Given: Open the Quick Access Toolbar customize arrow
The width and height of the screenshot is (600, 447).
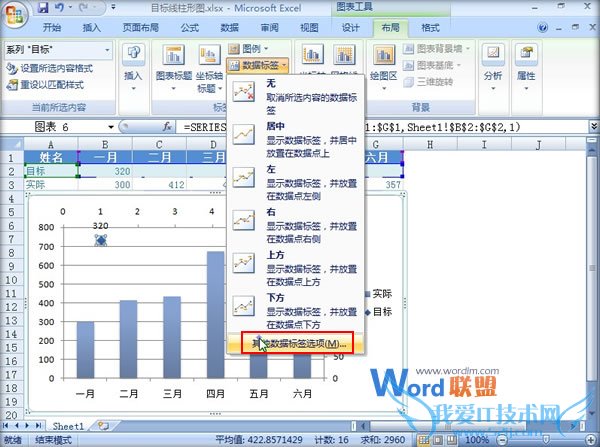Looking at the screenshot, I should click(113, 7).
